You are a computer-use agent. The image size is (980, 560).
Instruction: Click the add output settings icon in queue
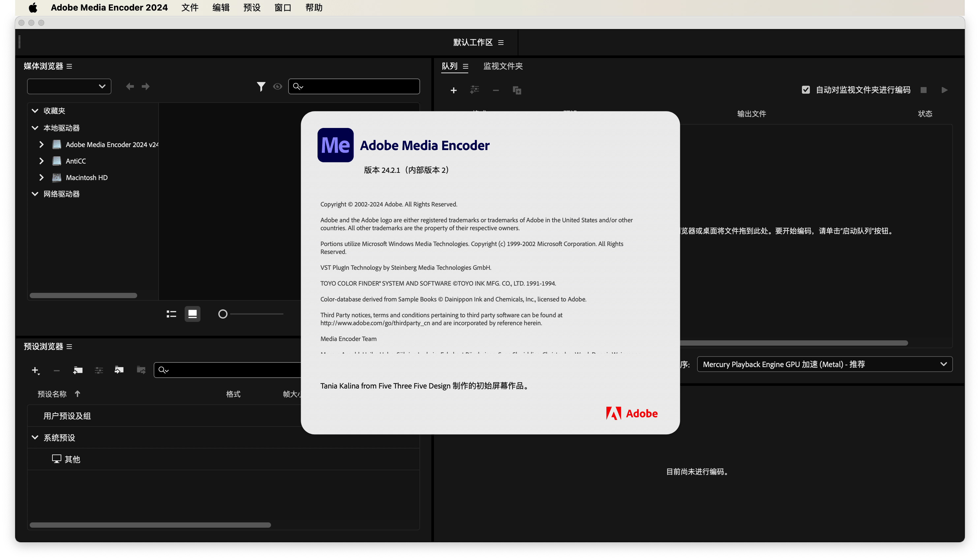point(475,90)
